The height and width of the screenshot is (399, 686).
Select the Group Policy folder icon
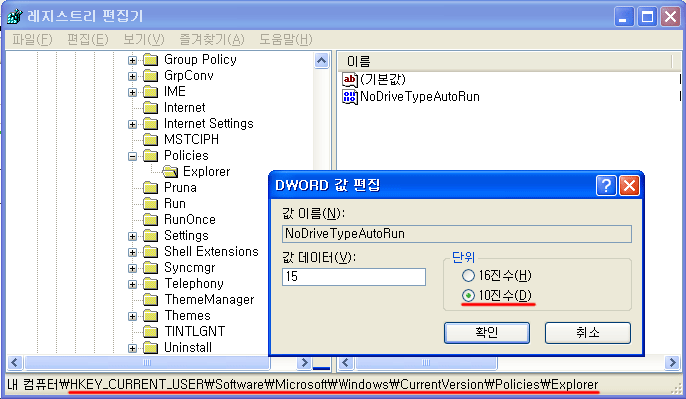(150, 60)
